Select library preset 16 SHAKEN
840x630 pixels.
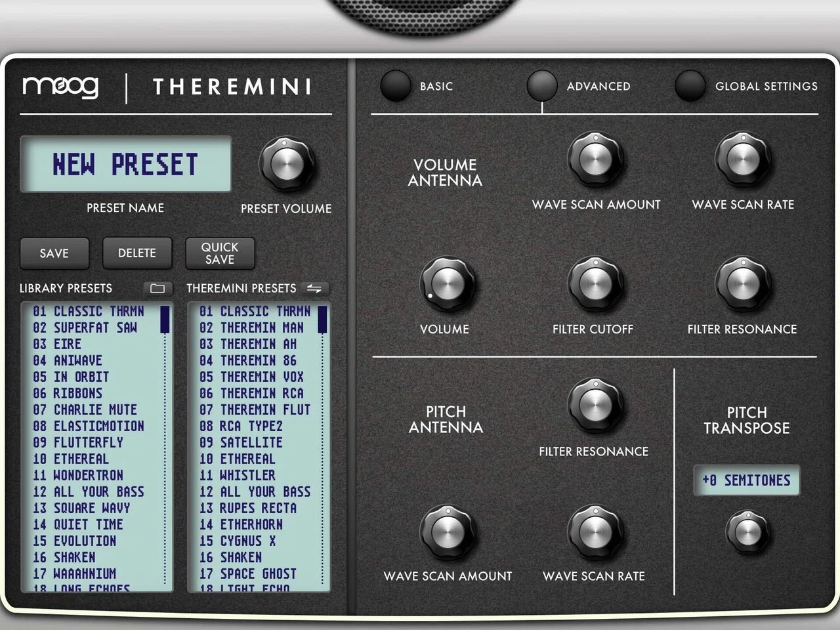point(64,557)
